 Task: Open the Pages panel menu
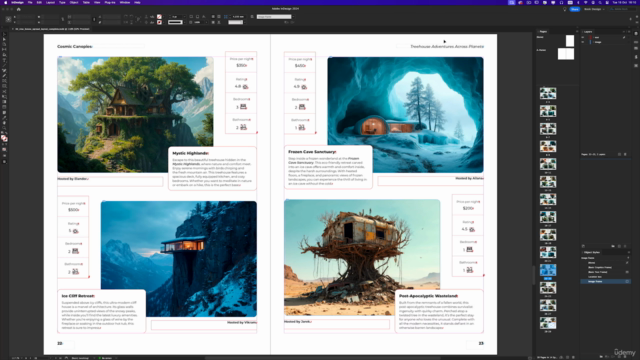coord(577,31)
